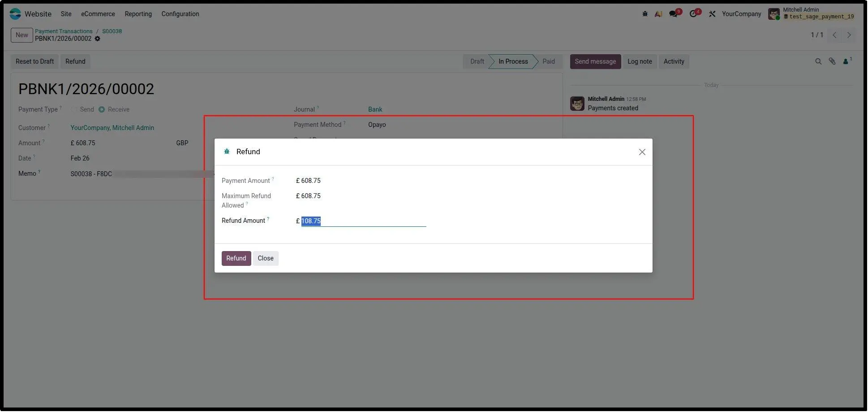Open the AI assistant icon in top bar
Viewport: 868px width, 412px height.
click(x=659, y=14)
